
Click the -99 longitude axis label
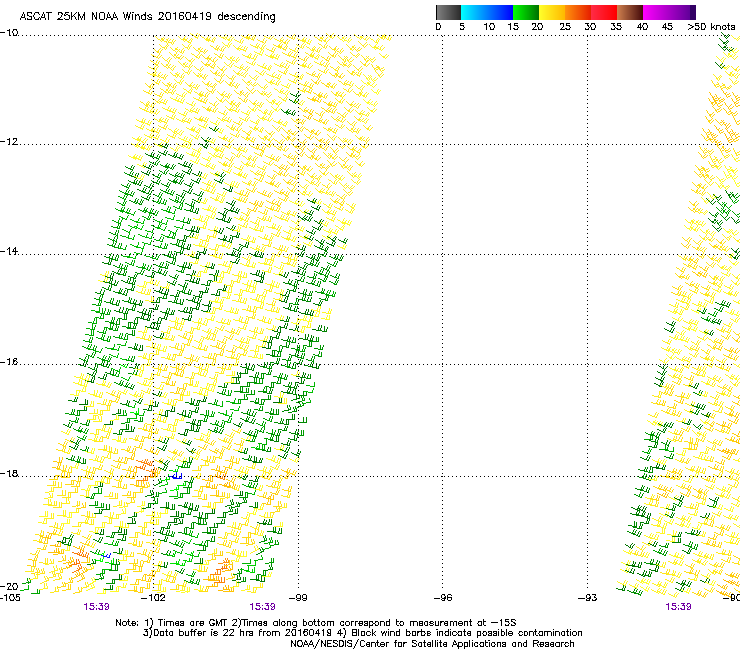tap(298, 598)
